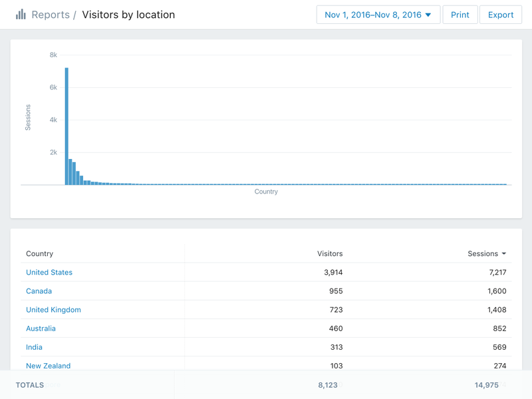Image resolution: width=532 pixels, height=399 pixels.
Task: Open the New Zealand country link
Action: click(x=48, y=366)
